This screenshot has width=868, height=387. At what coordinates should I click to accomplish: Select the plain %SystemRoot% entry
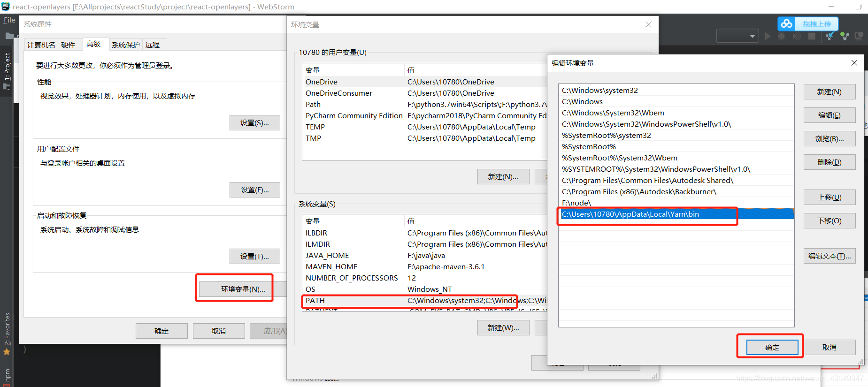(x=676, y=146)
